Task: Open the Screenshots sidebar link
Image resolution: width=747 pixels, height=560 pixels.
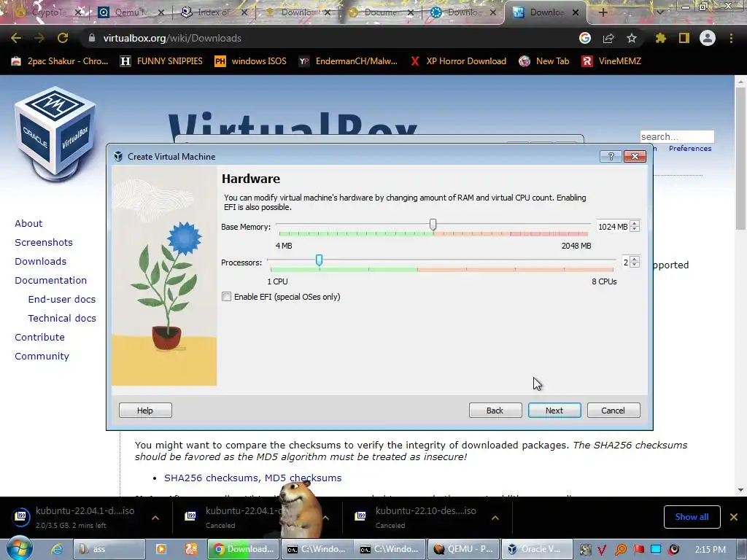Action: tap(44, 242)
